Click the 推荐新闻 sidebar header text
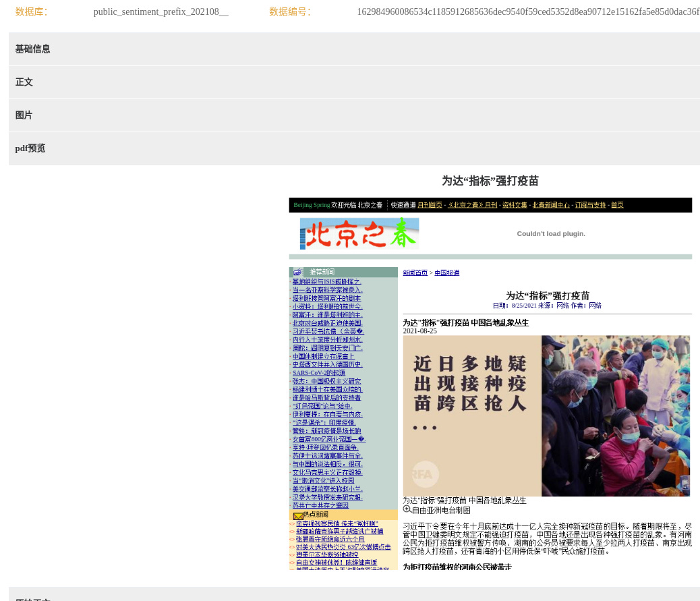700x601 pixels. pyautogui.click(x=322, y=272)
